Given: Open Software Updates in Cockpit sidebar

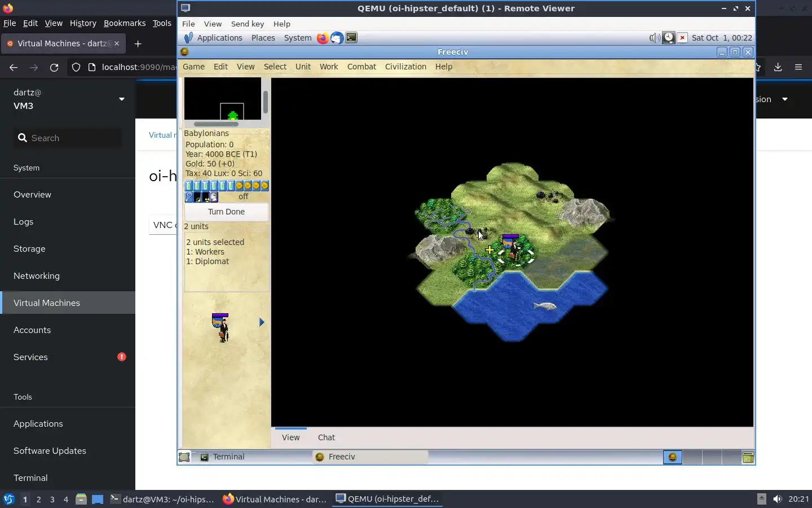Looking at the screenshot, I should (x=68, y=451).
